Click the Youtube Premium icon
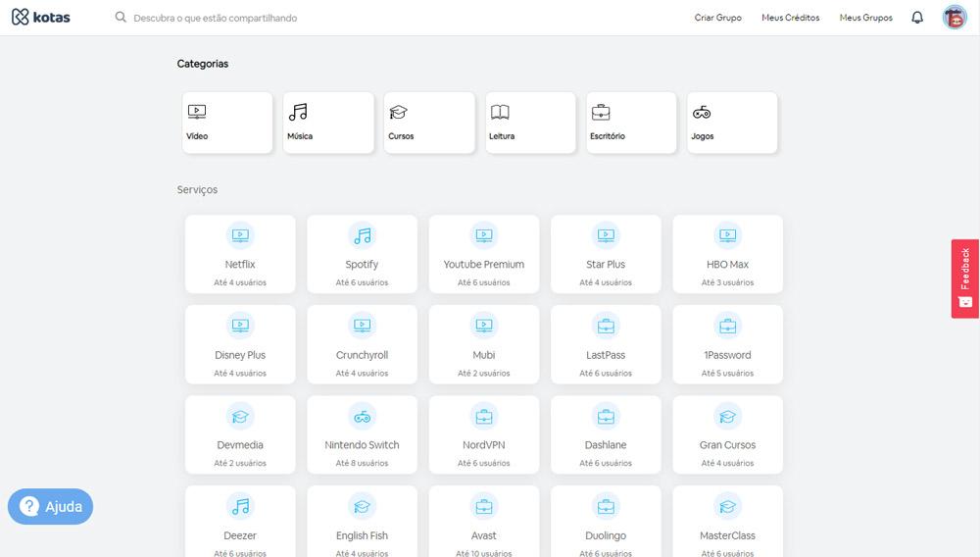 pos(484,235)
